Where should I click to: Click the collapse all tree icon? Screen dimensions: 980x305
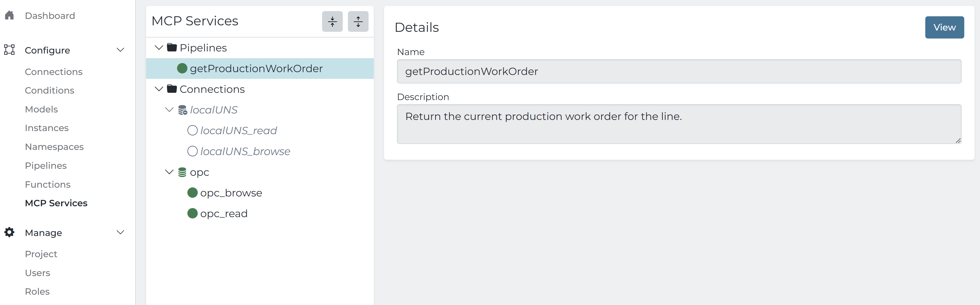[x=332, y=21]
